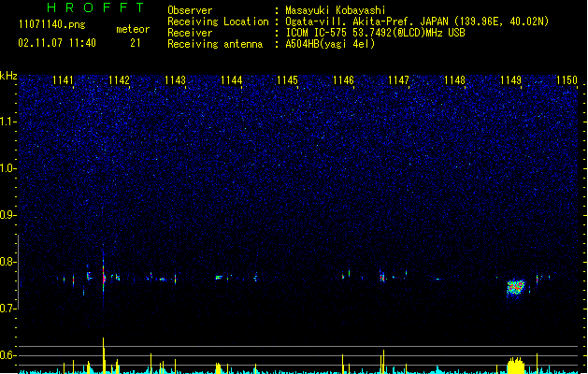Click the 0.6 kHz axis label
Viewport: 588px width, 374px height.
[7, 355]
